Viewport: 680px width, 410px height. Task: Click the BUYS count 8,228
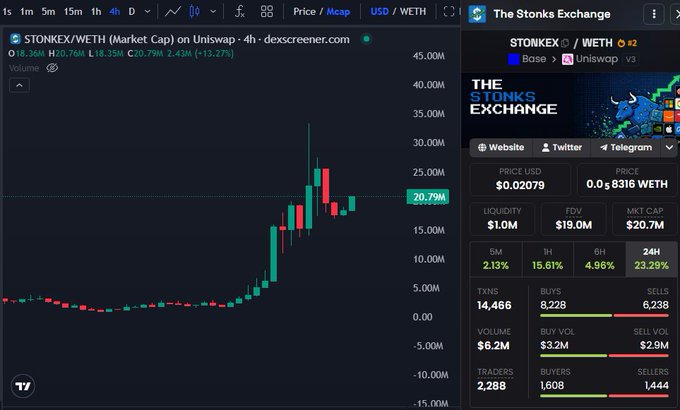553,305
